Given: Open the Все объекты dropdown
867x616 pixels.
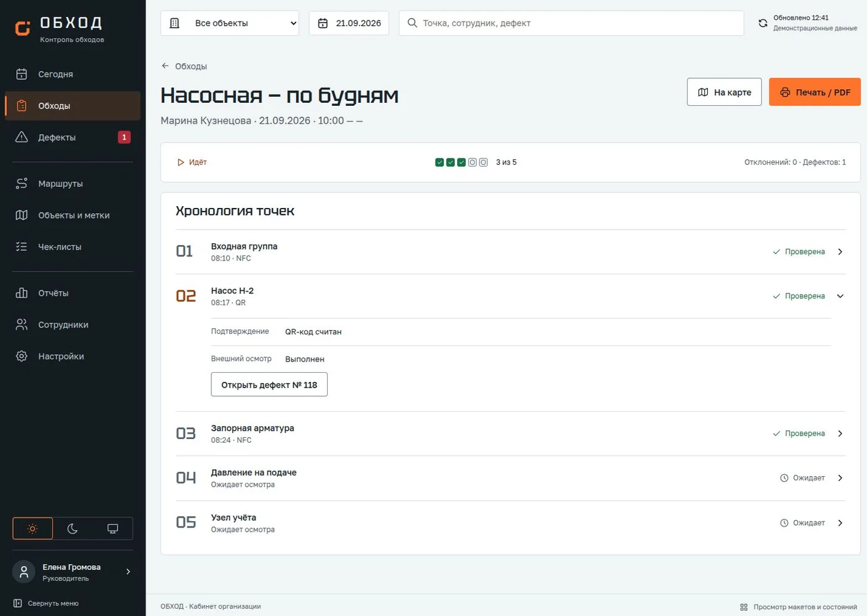Looking at the screenshot, I should (x=230, y=23).
